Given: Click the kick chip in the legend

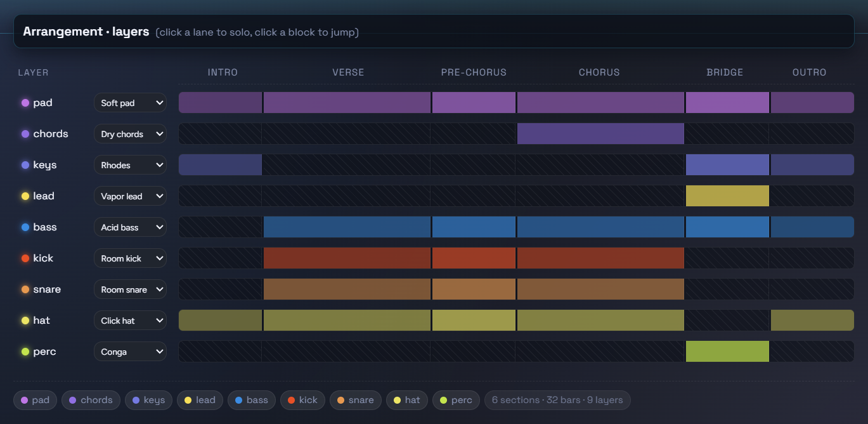Looking at the screenshot, I should click(x=303, y=400).
